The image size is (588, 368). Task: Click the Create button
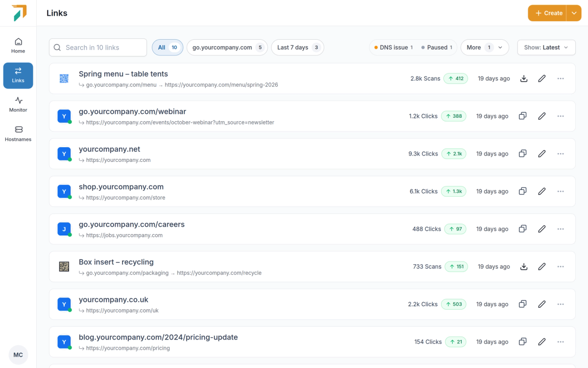547,13
